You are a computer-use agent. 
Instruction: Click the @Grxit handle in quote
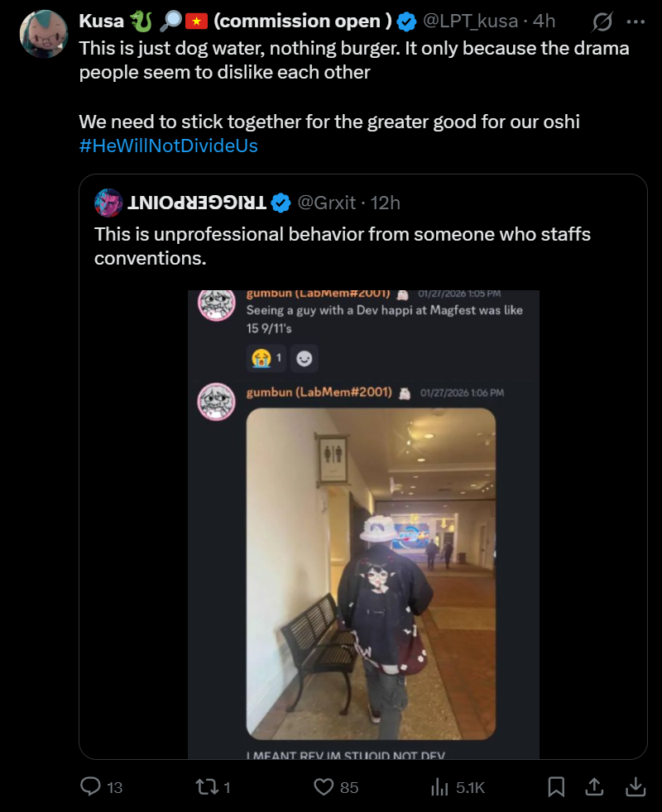coord(327,203)
